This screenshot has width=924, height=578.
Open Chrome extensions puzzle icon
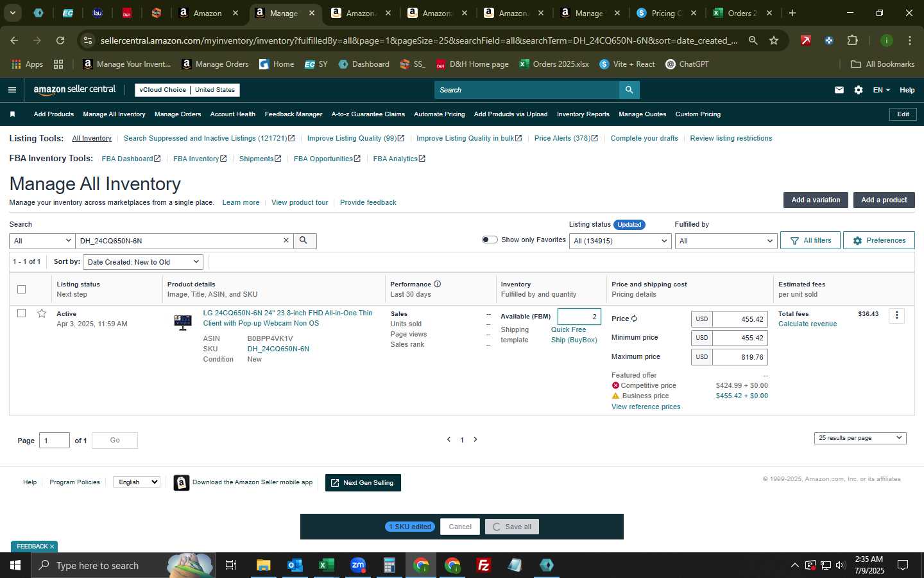[x=852, y=40]
